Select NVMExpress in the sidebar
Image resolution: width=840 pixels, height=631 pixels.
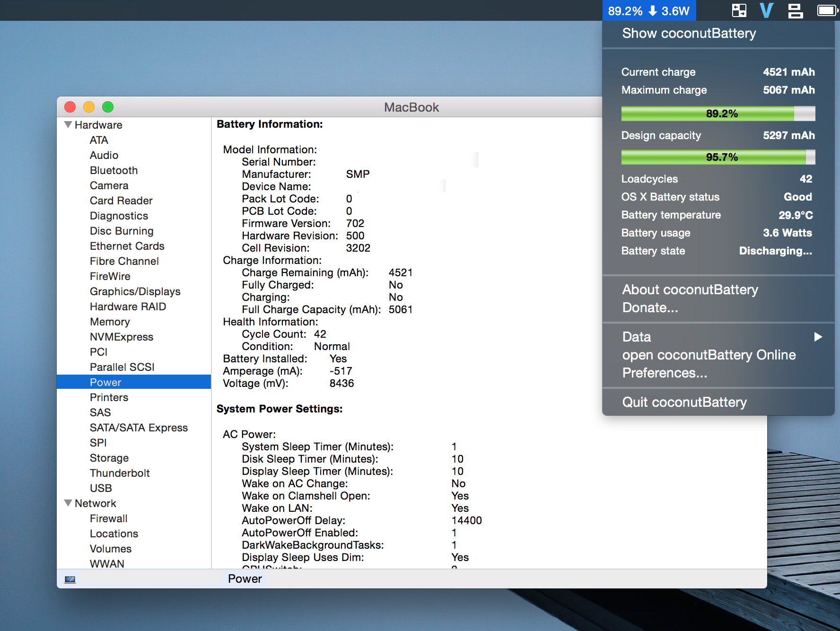[122, 337]
